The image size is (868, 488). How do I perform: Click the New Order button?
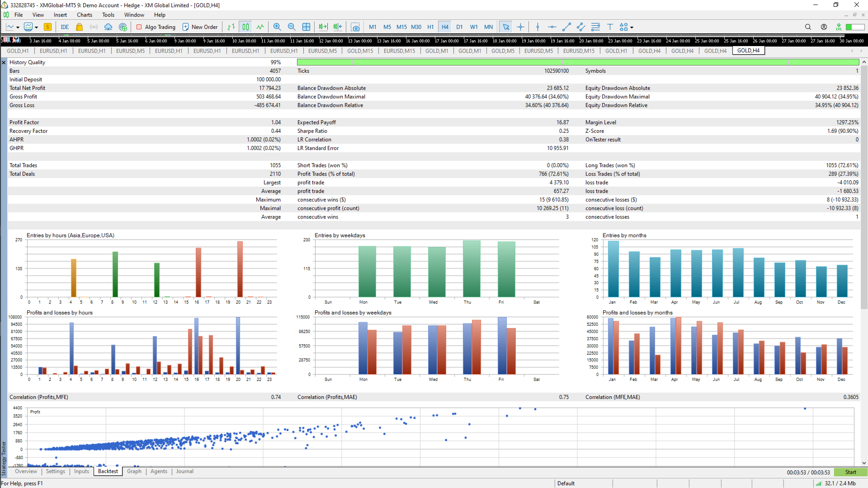tap(200, 27)
